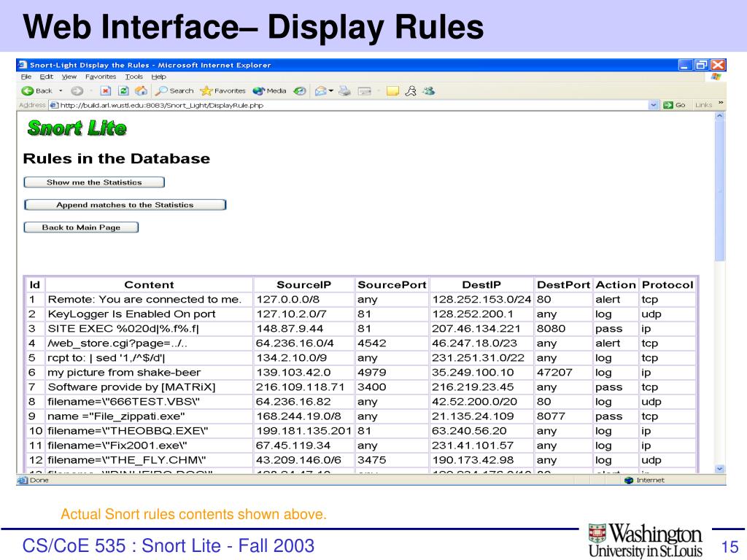The width and height of the screenshot is (747, 560).
Task: Click the Show me the Statistics button
Action: [x=94, y=182]
